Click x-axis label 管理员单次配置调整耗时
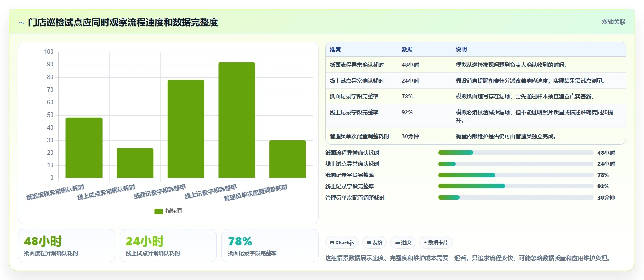 (x=256, y=193)
